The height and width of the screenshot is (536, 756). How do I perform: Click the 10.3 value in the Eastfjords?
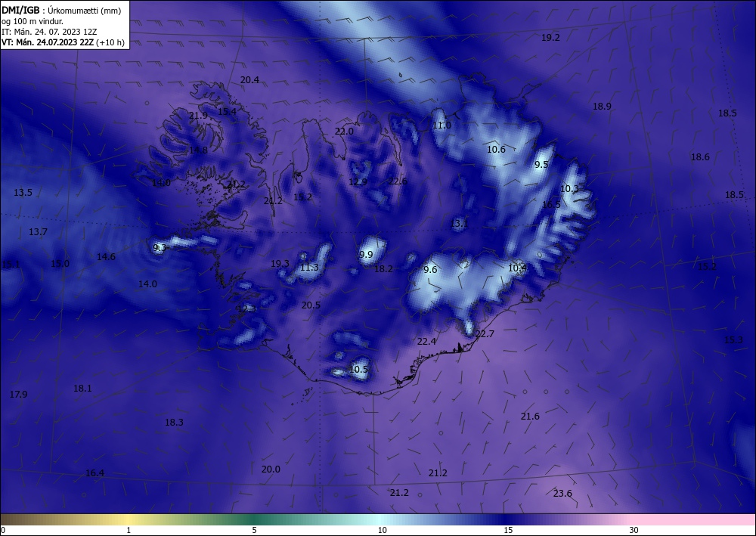coord(569,189)
